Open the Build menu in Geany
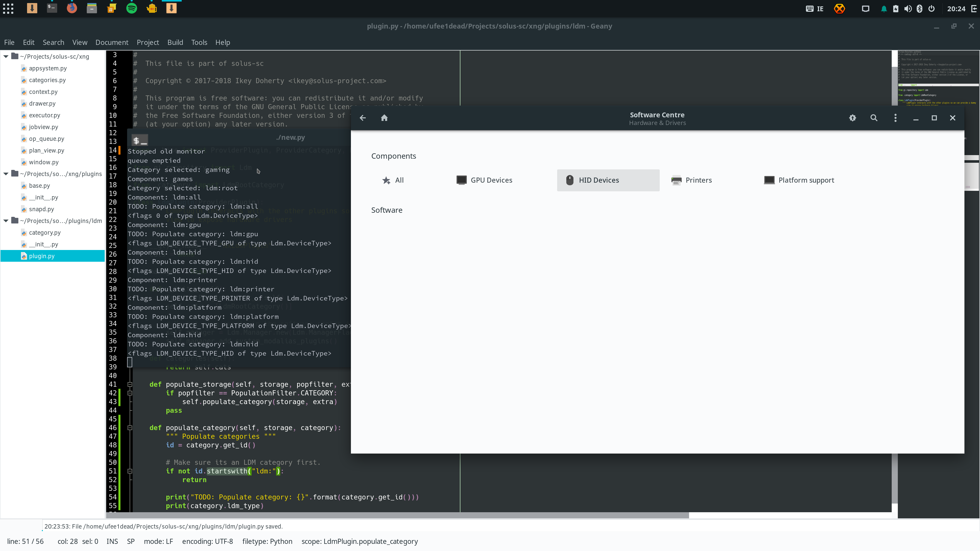 175,42
